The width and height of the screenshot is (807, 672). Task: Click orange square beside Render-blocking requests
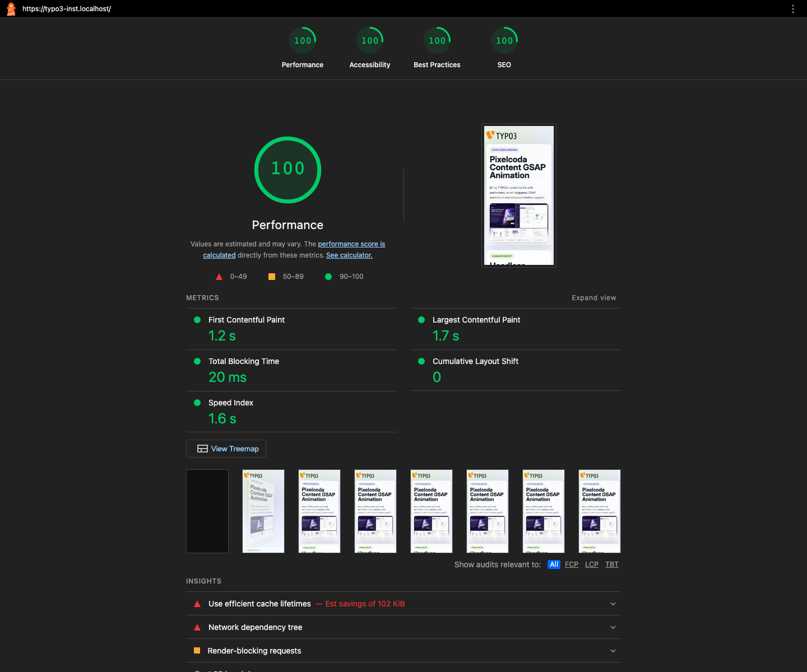pyautogui.click(x=197, y=651)
